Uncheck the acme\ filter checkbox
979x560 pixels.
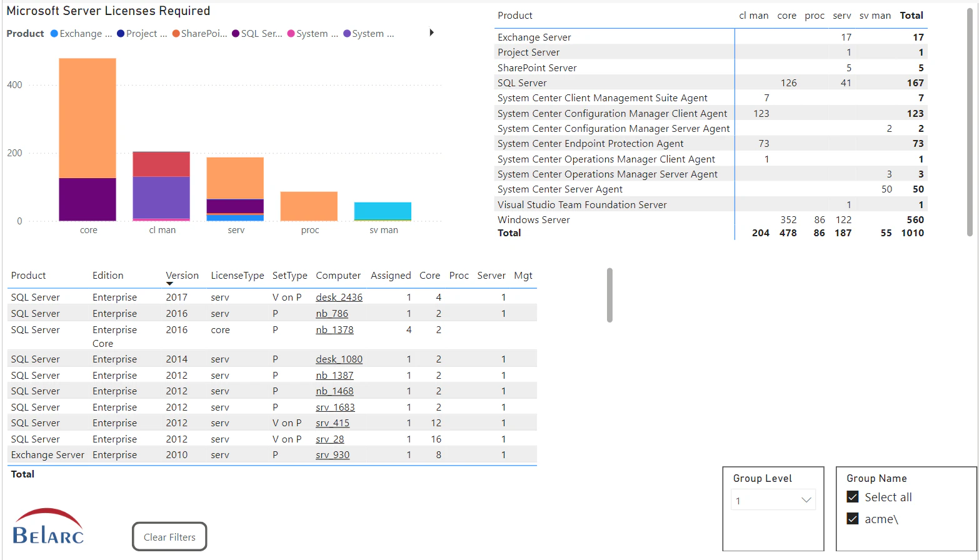tap(853, 519)
